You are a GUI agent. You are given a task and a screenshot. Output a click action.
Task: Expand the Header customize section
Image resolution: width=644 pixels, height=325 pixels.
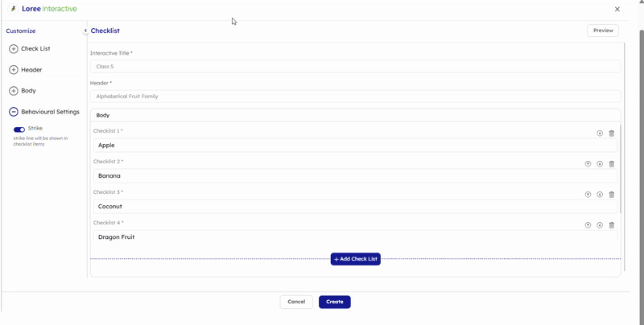coord(14,70)
